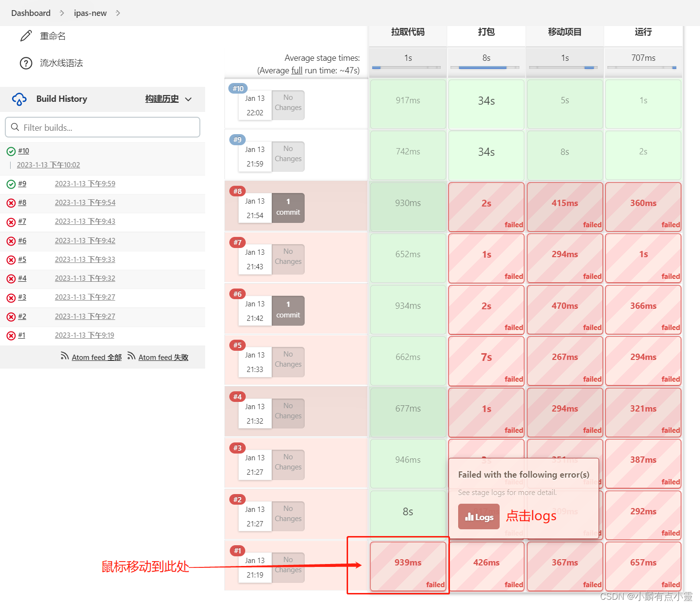Open the ipas-new breadcrumb
Image resolution: width=700 pixels, height=606 pixels.
tap(90, 13)
